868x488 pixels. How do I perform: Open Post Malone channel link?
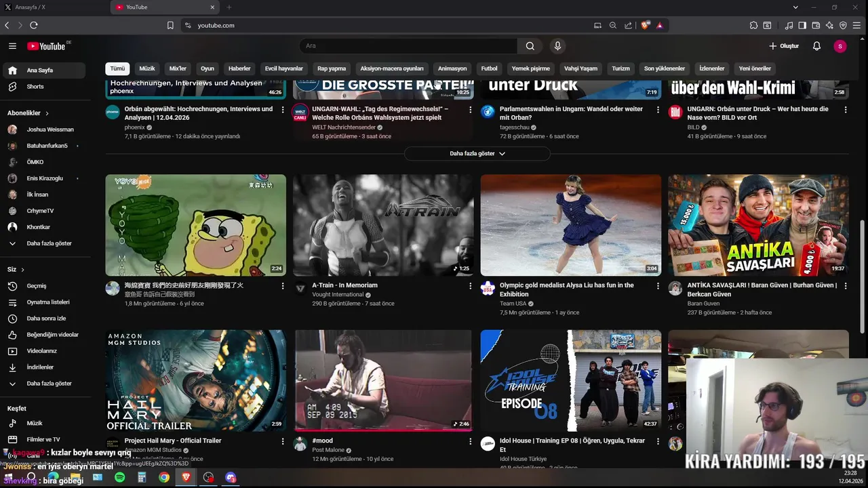328,450
